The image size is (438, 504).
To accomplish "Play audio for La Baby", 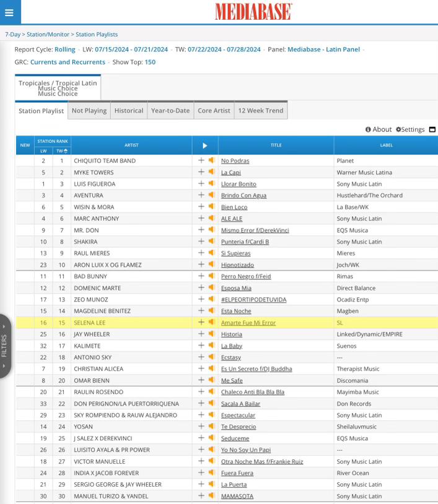I will tap(211, 345).
